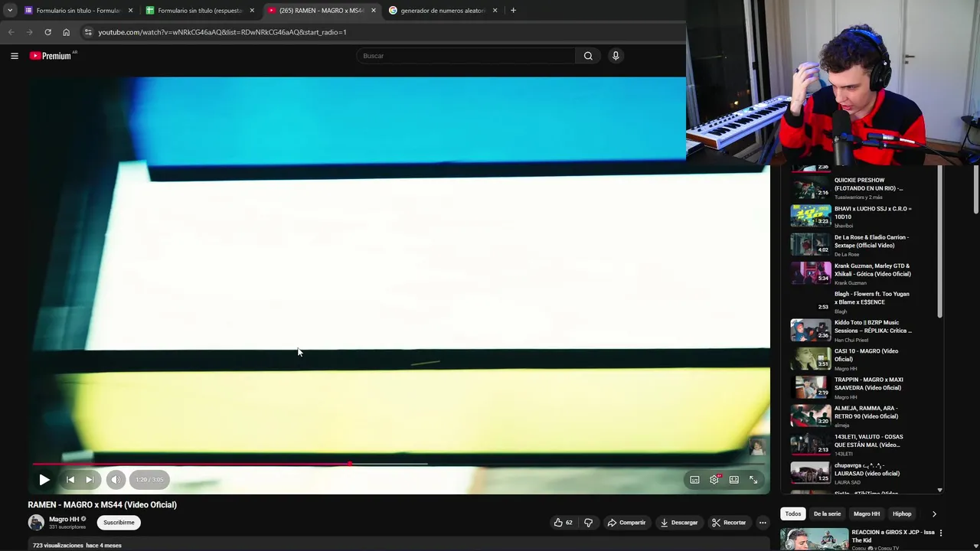Select the Hiphop filter chip
This screenshot has width=980, height=551.
click(902, 514)
